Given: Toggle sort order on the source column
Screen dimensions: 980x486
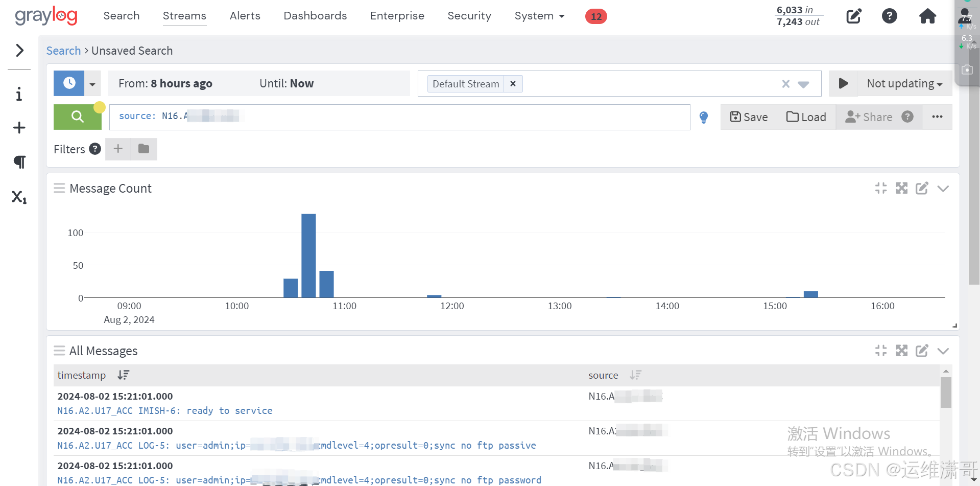Looking at the screenshot, I should coord(635,375).
